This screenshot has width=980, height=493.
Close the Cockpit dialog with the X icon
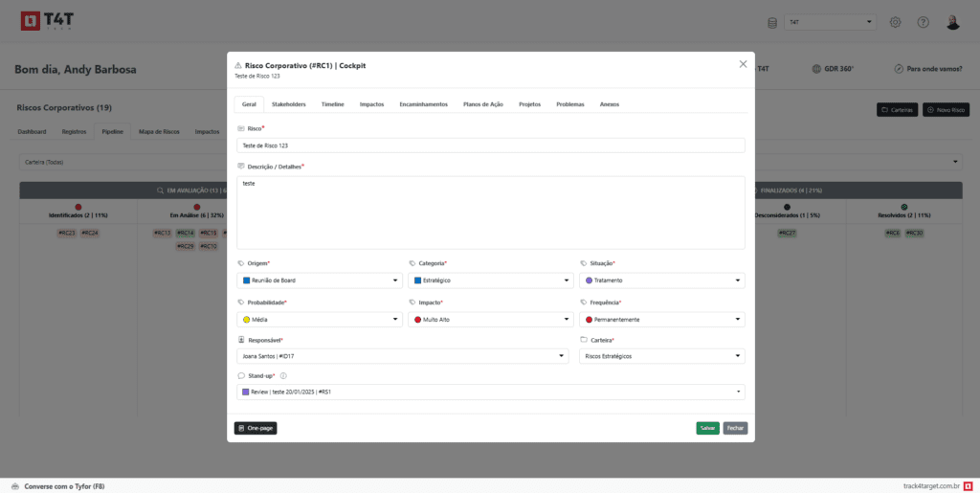pyautogui.click(x=743, y=64)
